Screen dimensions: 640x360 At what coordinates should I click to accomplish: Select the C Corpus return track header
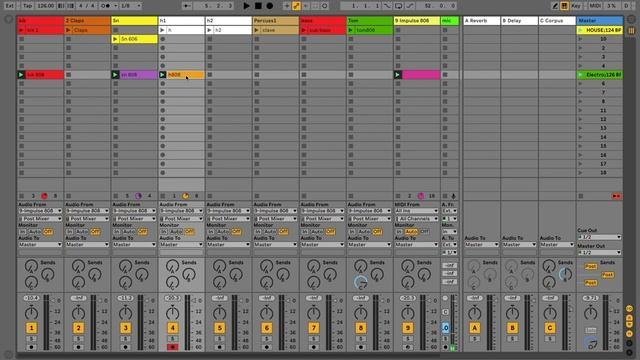pyautogui.click(x=557, y=20)
